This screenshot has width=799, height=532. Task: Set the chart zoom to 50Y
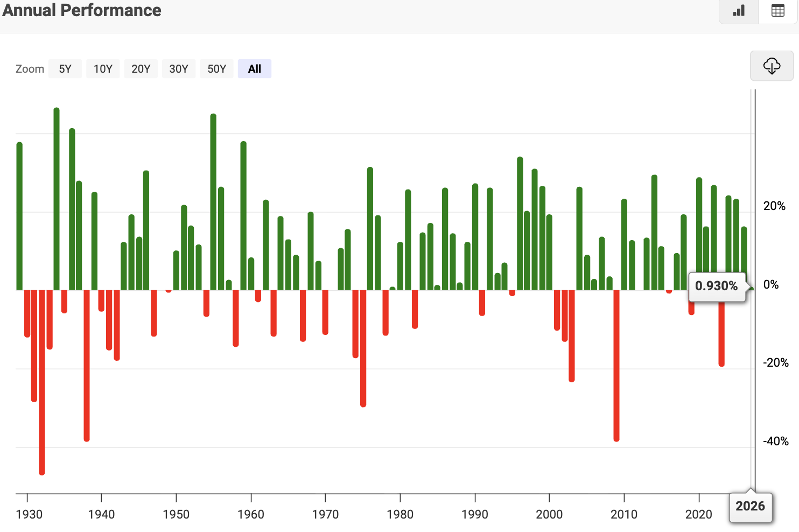pyautogui.click(x=216, y=68)
